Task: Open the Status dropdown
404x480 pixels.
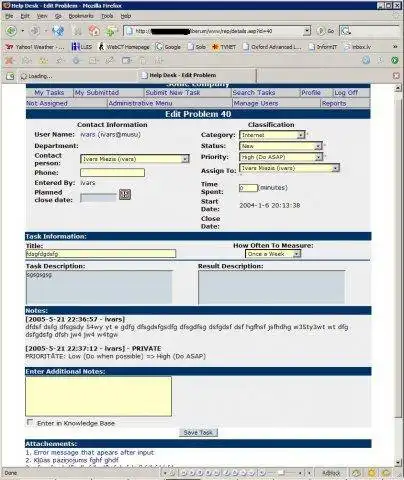Action: [x=281, y=146]
